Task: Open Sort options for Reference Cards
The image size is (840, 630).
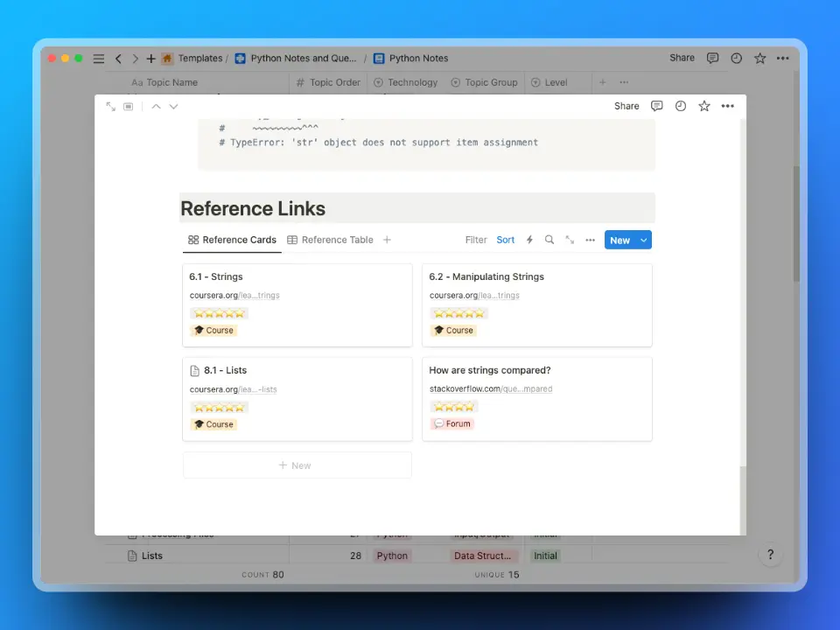Action: (505, 240)
